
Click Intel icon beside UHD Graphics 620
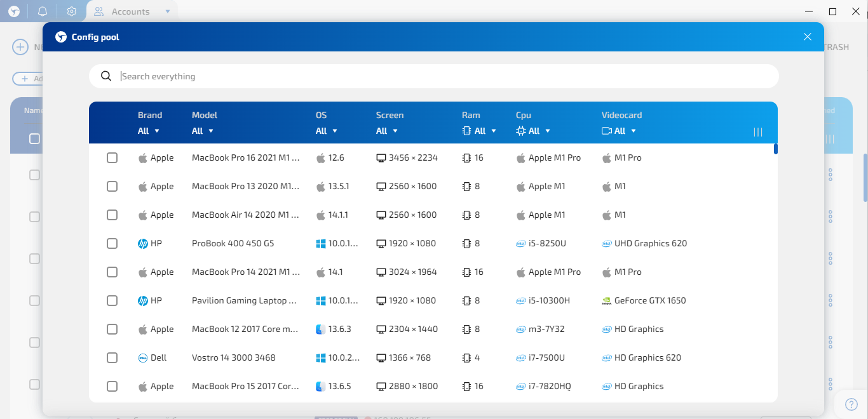tap(607, 243)
